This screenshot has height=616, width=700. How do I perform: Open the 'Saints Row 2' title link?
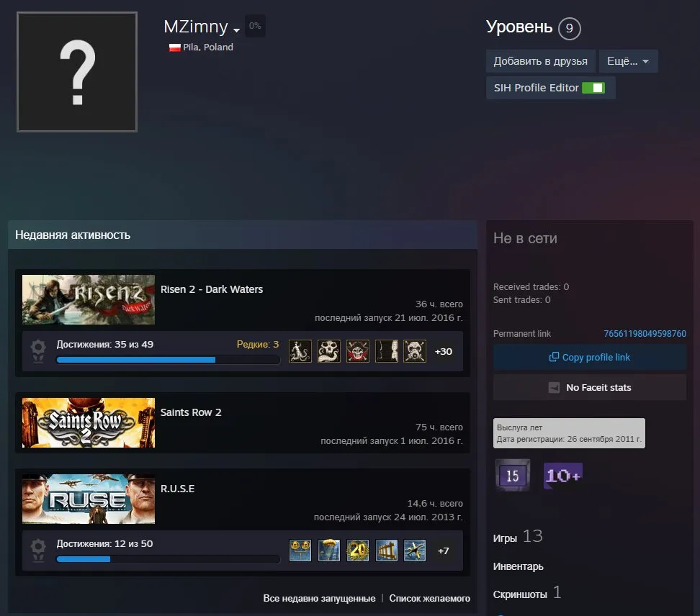pyautogui.click(x=191, y=412)
